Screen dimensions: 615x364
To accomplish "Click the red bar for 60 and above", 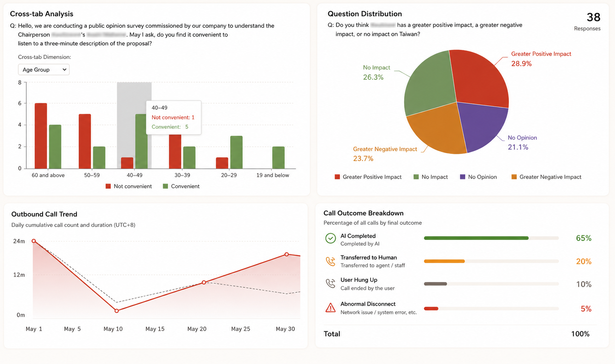I will point(41,136).
